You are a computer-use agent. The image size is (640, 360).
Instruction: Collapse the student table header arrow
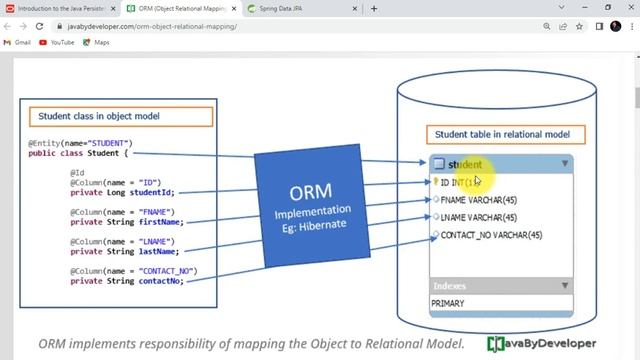tap(565, 164)
